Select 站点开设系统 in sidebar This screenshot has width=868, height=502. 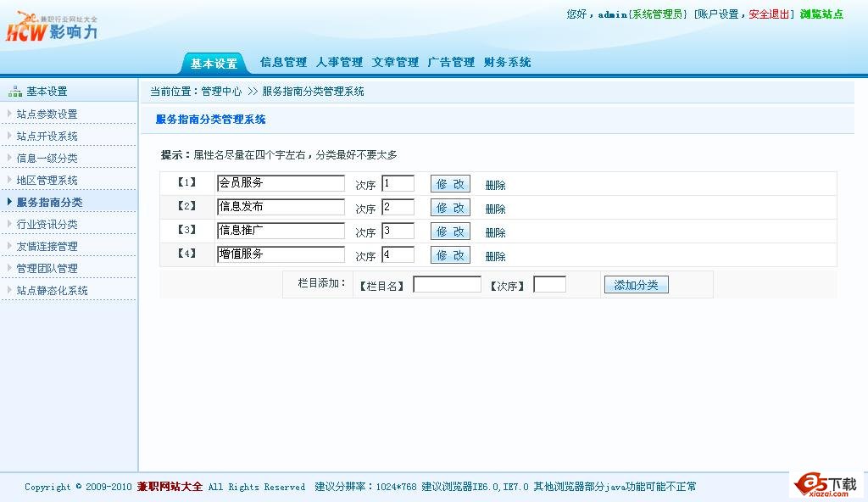coord(47,137)
